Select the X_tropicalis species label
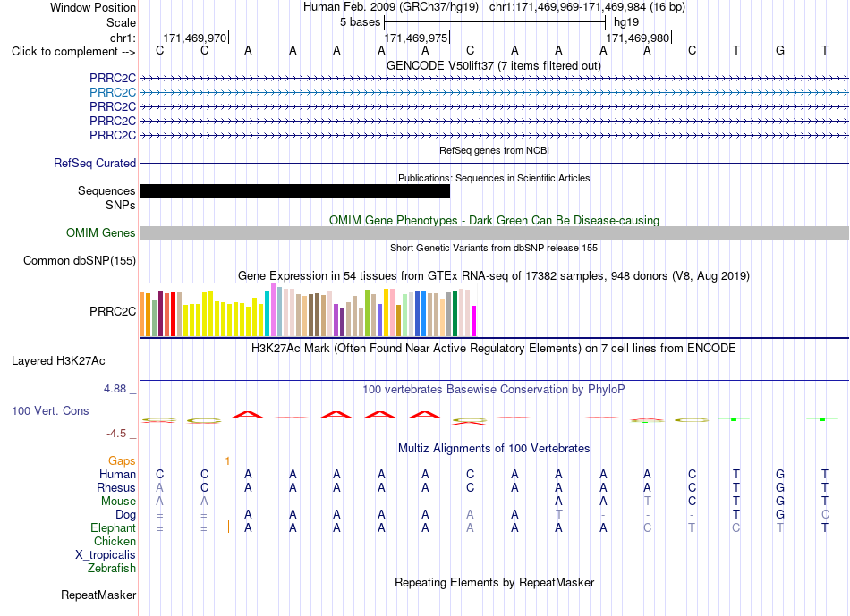 (x=106, y=555)
